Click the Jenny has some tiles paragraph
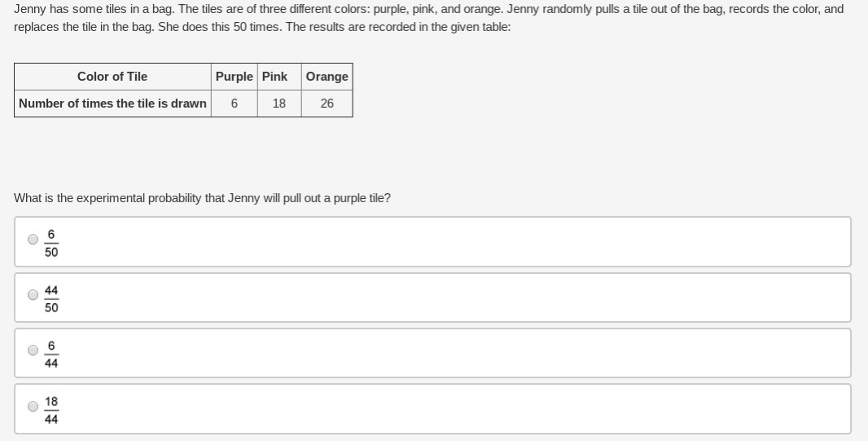Viewport: 868px width, 441px height. click(428, 18)
